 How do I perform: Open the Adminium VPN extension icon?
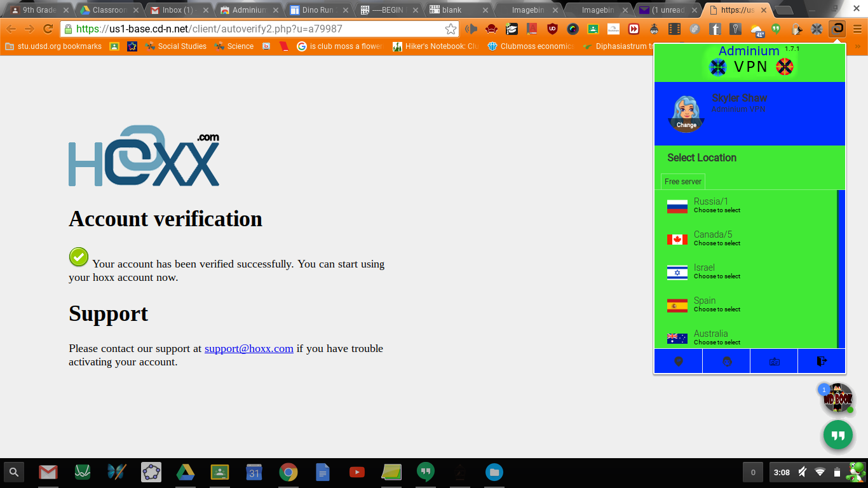point(838,29)
